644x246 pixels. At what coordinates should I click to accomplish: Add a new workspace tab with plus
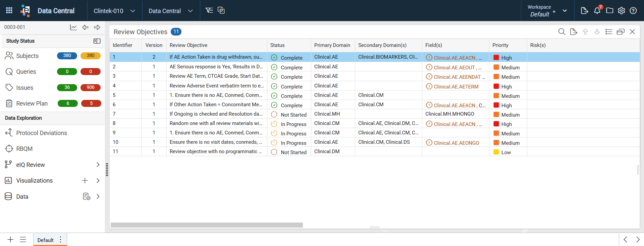[10, 240]
